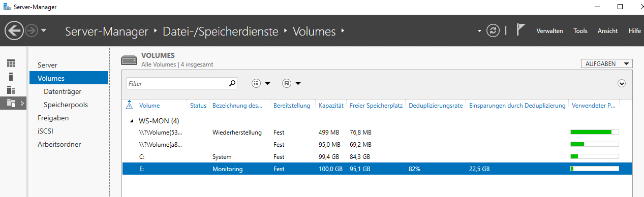Select Volumes in navigation pane
The image size is (644, 197).
tap(68, 78)
